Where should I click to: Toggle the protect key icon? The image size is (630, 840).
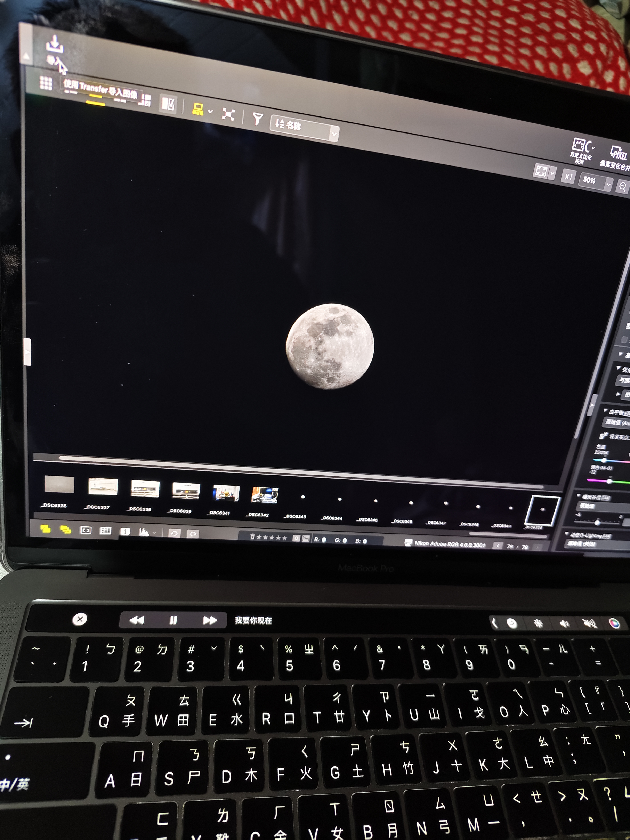pyautogui.click(x=306, y=539)
